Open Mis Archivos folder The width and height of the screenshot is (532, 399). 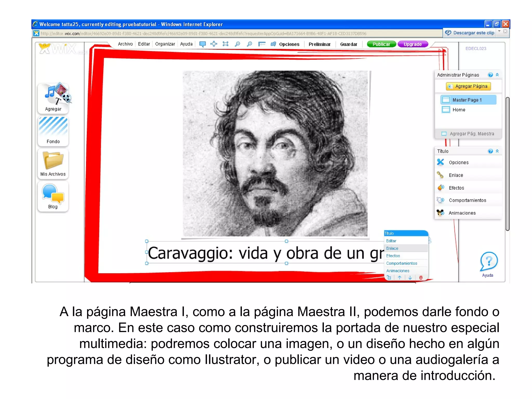pyautogui.click(x=53, y=164)
